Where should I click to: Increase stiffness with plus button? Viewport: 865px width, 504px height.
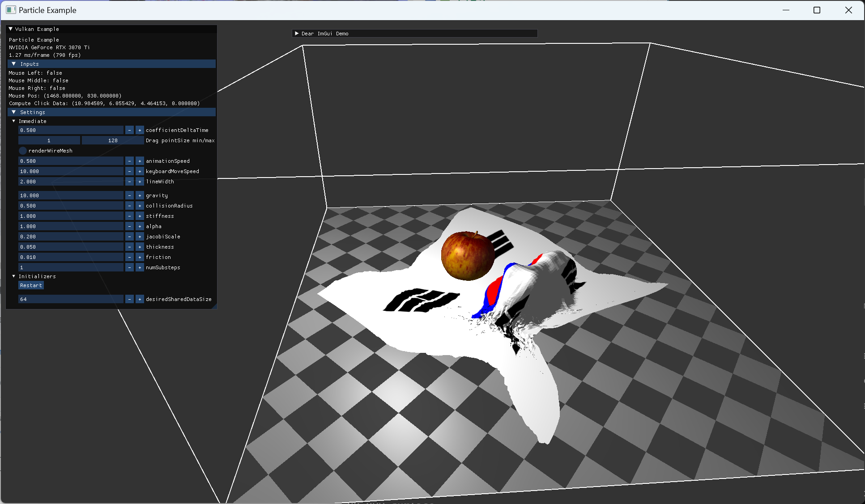[140, 216]
